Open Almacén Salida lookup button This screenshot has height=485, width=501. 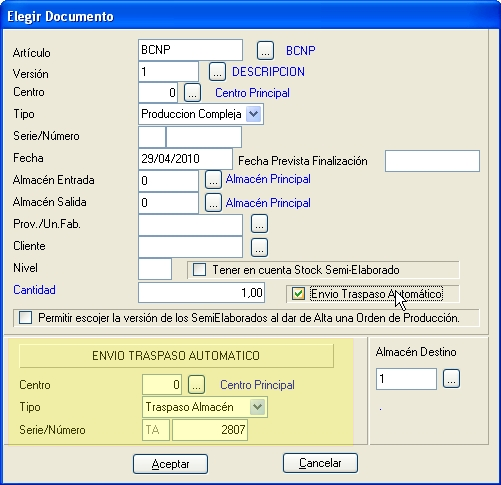click(x=213, y=203)
